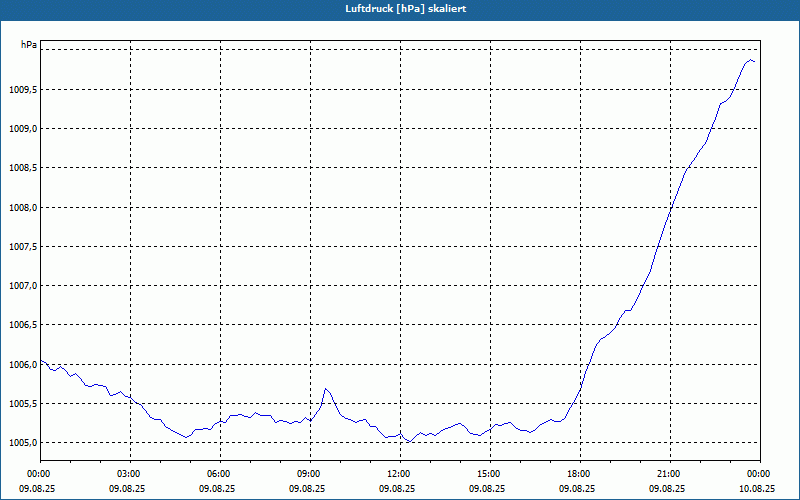
Task: Click the 21:00 time axis label
Action: click(670, 474)
